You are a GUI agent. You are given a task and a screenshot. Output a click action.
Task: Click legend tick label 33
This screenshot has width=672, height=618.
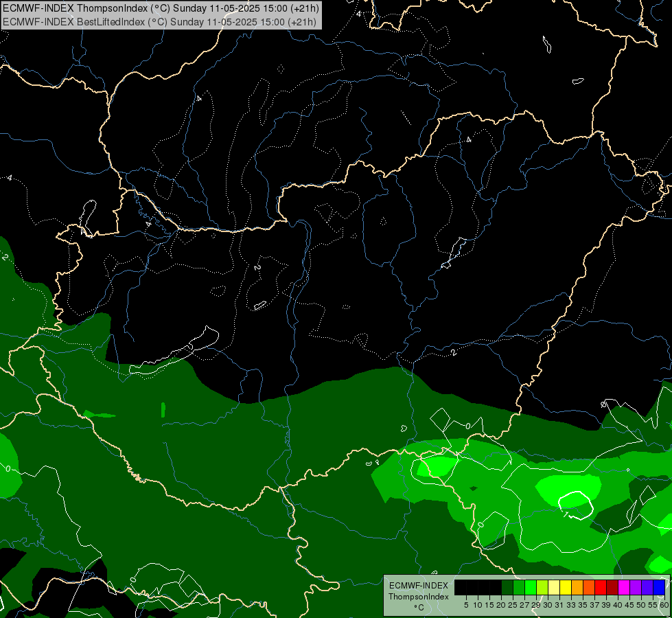571,605
